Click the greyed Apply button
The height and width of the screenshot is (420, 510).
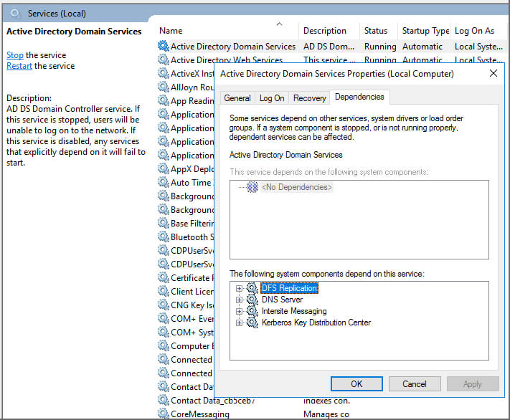pyautogui.click(x=473, y=384)
